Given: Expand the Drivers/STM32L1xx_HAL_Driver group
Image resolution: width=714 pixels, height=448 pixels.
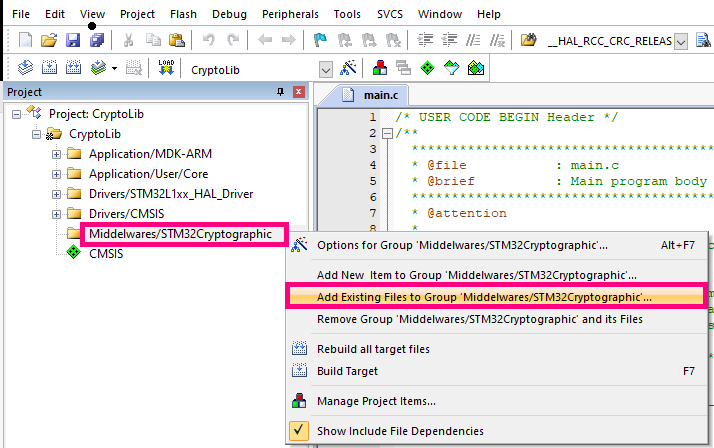Looking at the screenshot, I should point(56,194).
